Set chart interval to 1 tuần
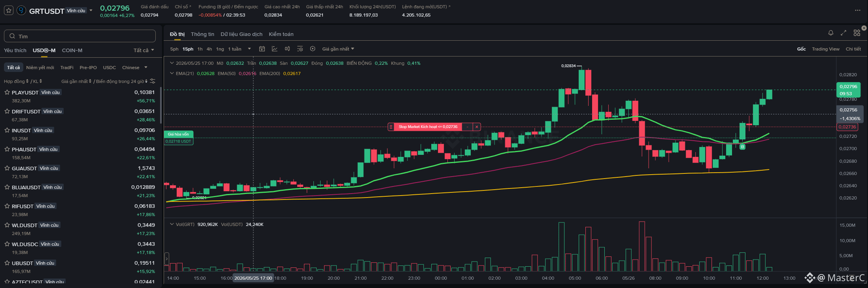The image size is (868, 288). coord(234,49)
